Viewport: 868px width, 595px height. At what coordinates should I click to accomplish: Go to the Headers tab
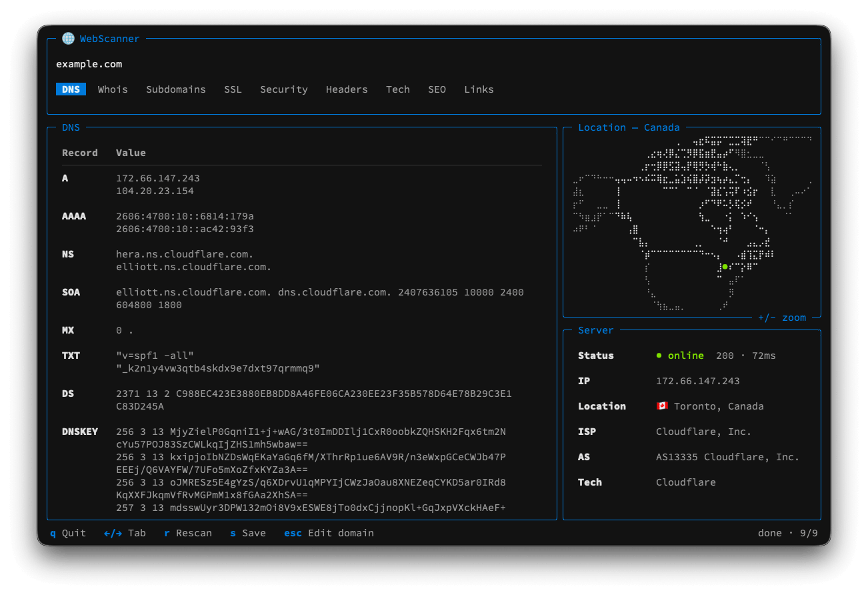click(x=347, y=89)
